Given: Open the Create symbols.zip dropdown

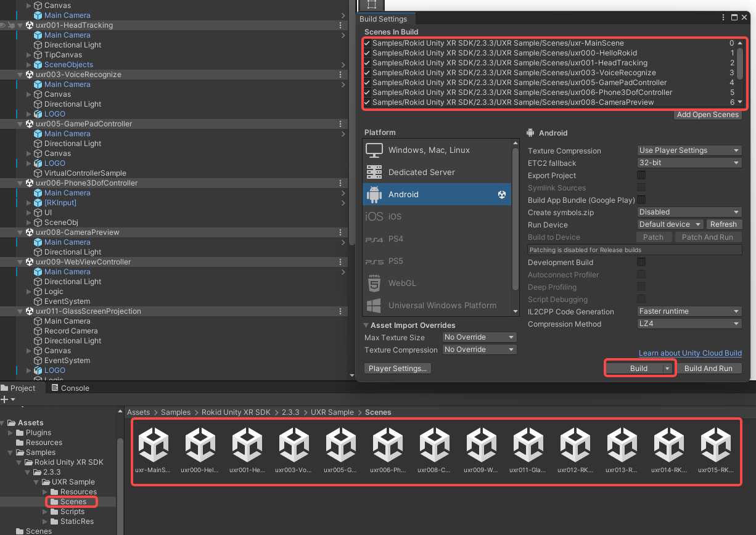Looking at the screenshot, I should point(689,212).
